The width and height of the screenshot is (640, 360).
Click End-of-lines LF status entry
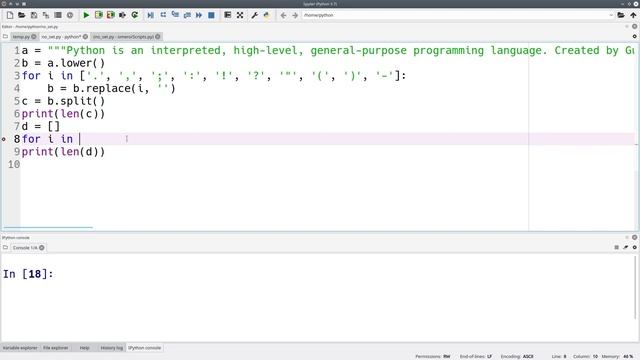[476, 356]
